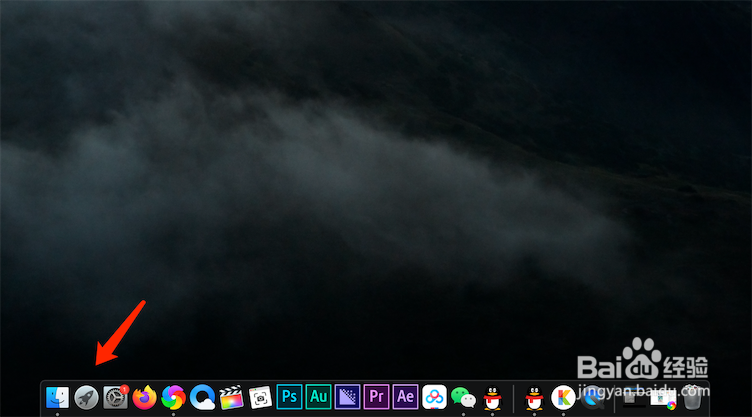This screenshot has width=752, height=417.
Task: Open WeChat green chat bubbles icon
Action: tap(463, 397)
